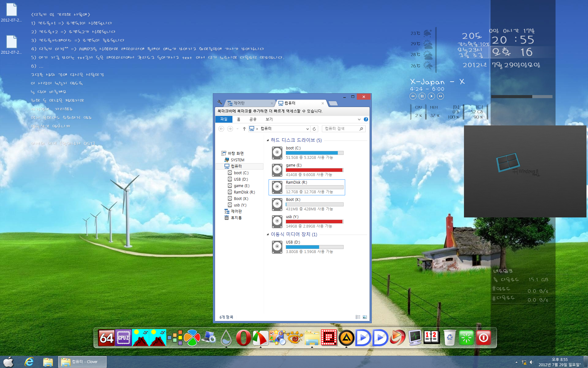Click the Apple-logo start button

tap(9, 362)
